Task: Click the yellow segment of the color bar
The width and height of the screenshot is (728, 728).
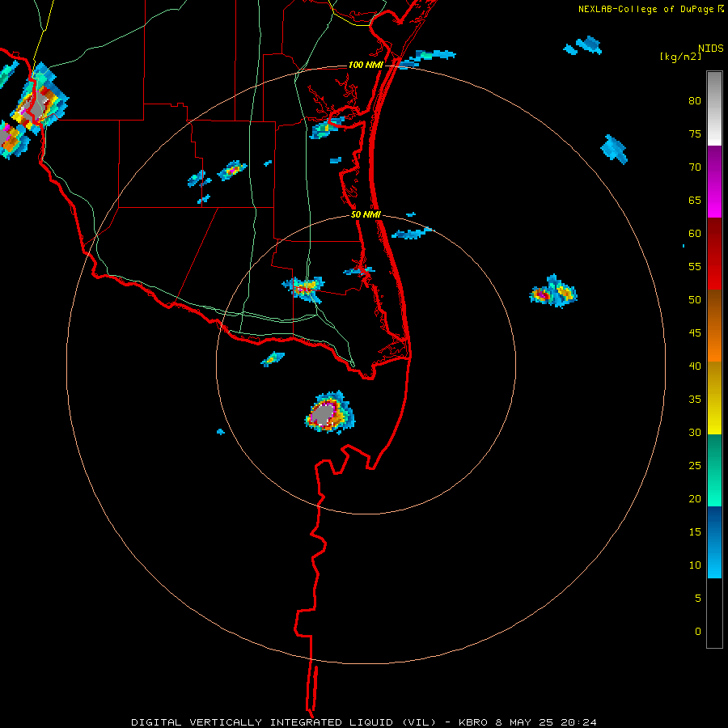Action: [714, 398]
